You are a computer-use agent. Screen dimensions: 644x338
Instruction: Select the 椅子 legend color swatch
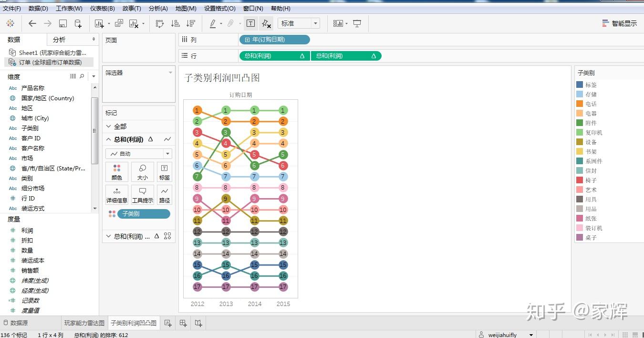[580, 180]
